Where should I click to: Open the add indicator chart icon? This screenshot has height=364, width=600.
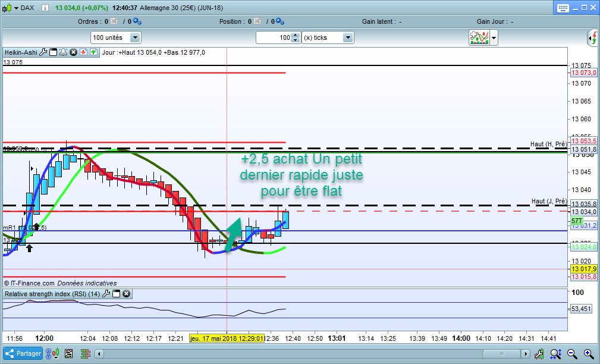click(479, 37)
